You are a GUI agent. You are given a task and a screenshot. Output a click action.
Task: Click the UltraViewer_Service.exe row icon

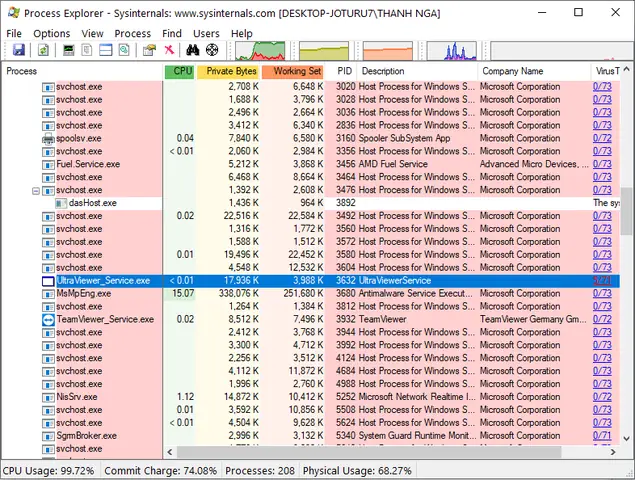(x=48, y=281)
